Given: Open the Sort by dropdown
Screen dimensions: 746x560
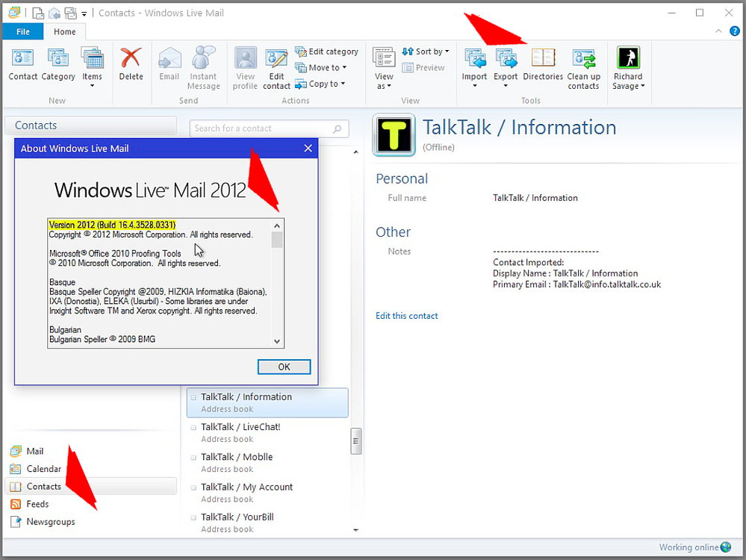Looking at the screenshot, I should [426, 52].
